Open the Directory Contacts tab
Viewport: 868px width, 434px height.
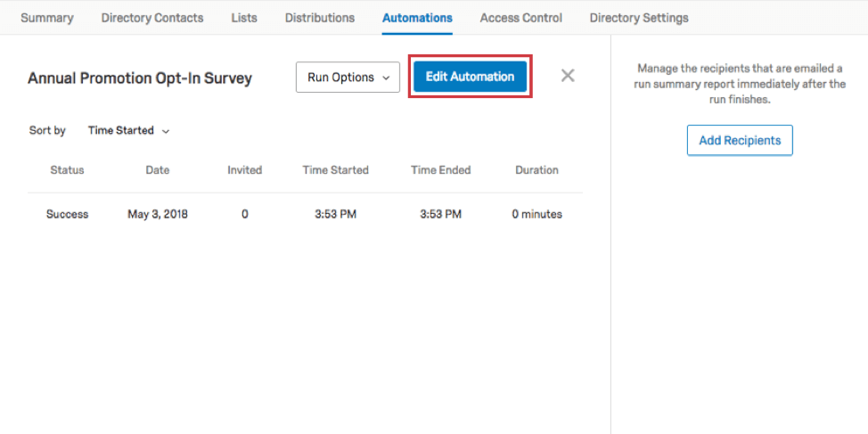(152, 18)
